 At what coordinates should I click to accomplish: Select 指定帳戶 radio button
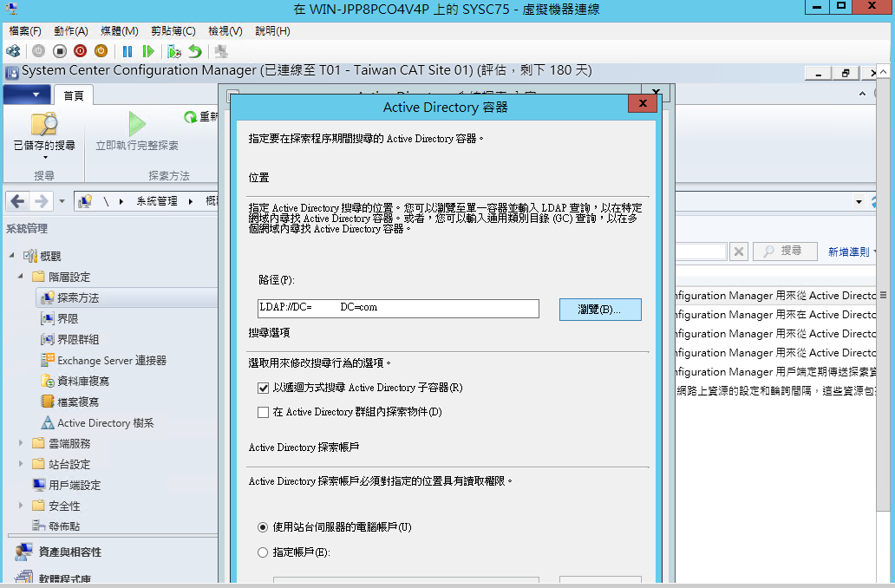click(263, 552)
